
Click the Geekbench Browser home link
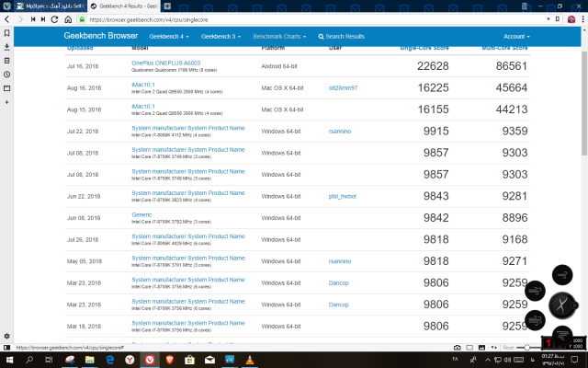pos(99,36)
